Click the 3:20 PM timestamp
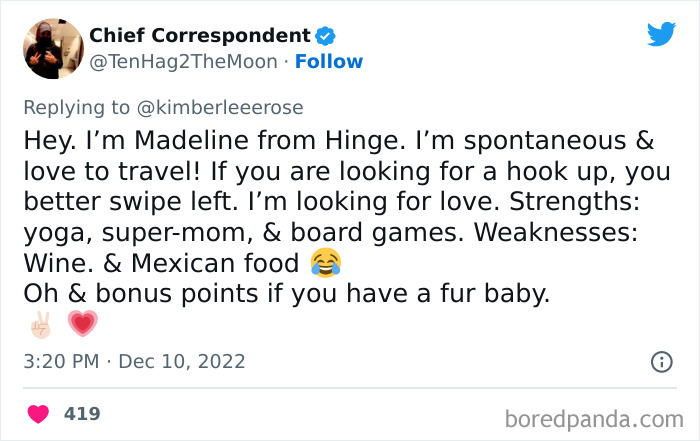 point(60,362)
